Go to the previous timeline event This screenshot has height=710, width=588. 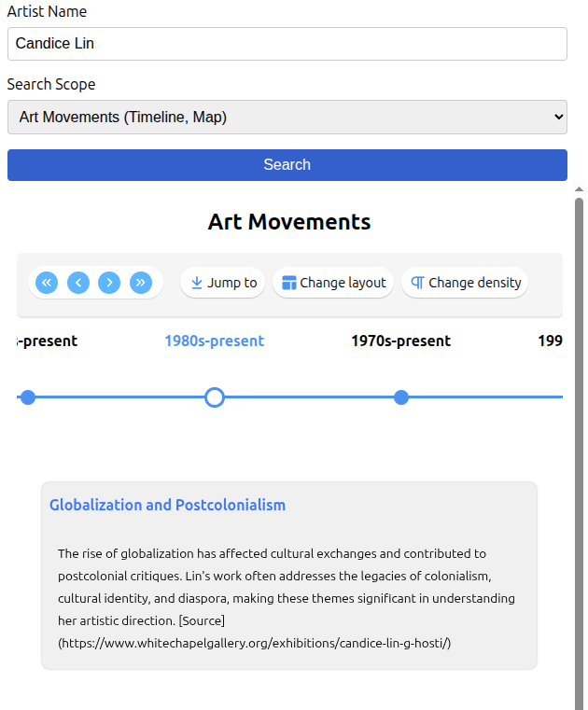point(78,283)
